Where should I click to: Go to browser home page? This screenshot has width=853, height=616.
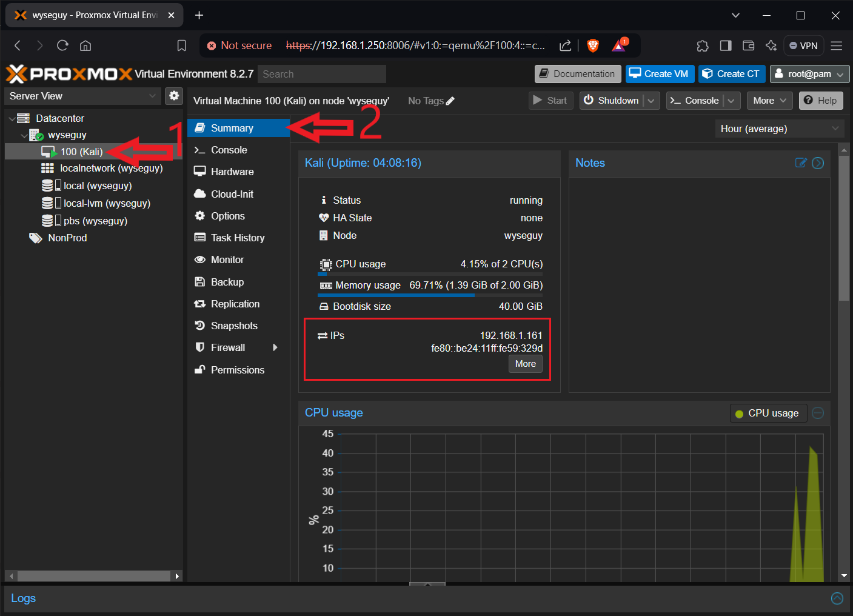(x=85, y=45)
